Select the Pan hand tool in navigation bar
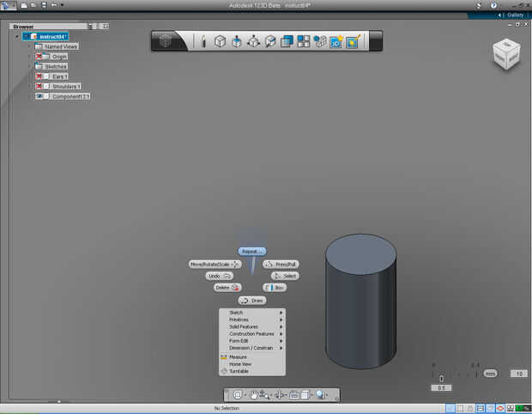The image size is (532, 414). pos(254,394)
